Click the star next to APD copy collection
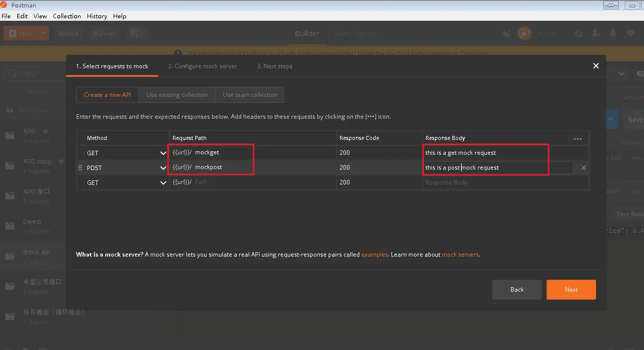The width and height of the screenshot is (644, 350). point(61,161)
